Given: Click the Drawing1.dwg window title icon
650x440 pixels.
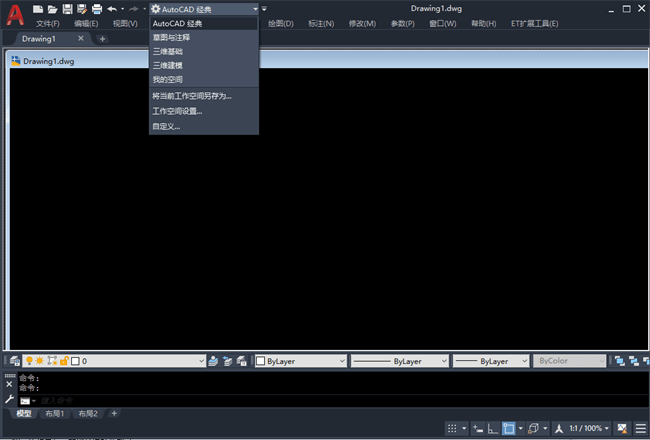Looking at the screenshot, I should (x=16, y=61).
